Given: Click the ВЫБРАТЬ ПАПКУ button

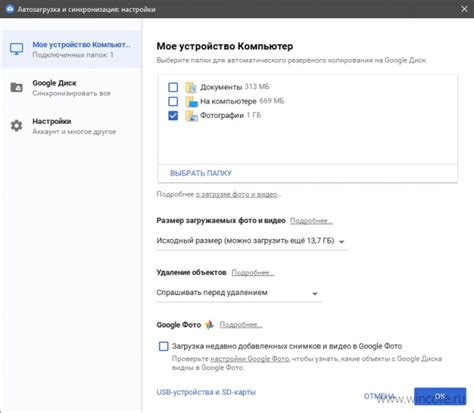Looking at the screenshot, I should click(x=201, y=173).
